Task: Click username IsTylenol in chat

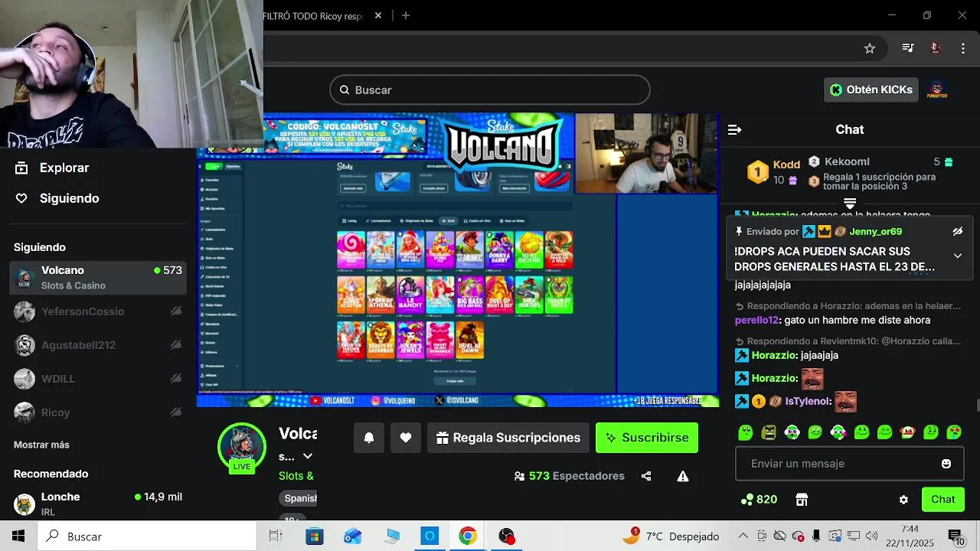Action: click(808, 401)
